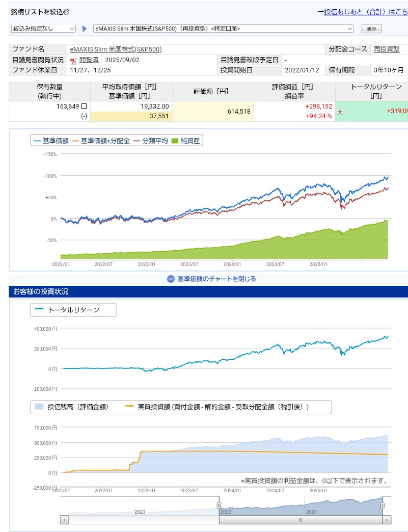The width and height of the screenshot is (408, 532).
Task: Click the left arrow of the timeline scrollbar
Action: click(x=64, y=520)
